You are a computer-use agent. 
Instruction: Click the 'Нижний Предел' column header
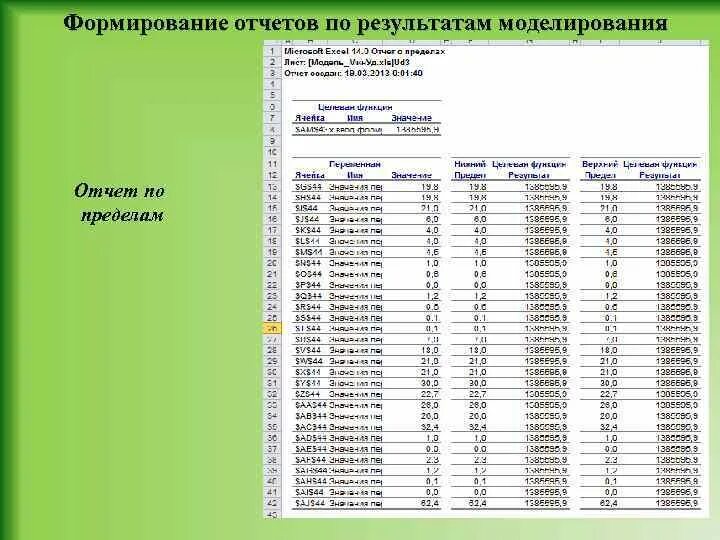click(470, 169)
